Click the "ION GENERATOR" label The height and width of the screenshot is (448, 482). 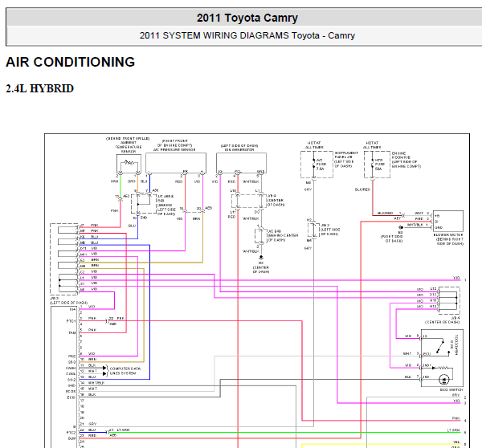pyautogui.click(x=239, y=149)
